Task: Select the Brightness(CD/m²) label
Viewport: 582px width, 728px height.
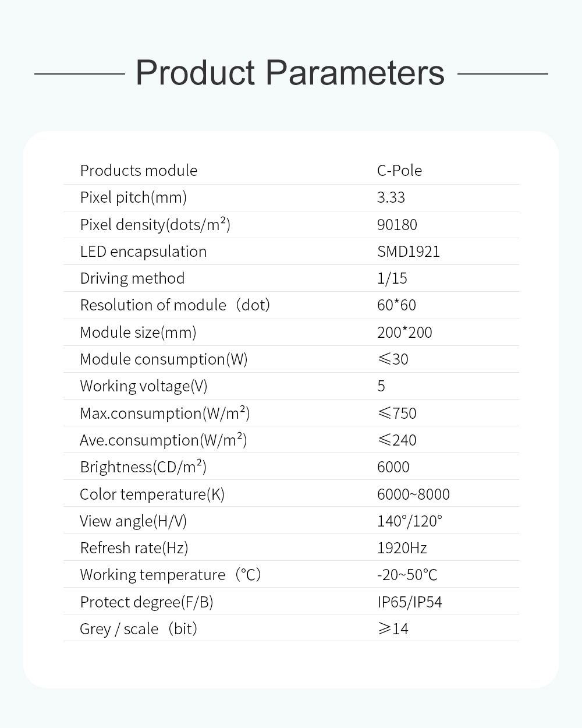Action: [143, 467]
